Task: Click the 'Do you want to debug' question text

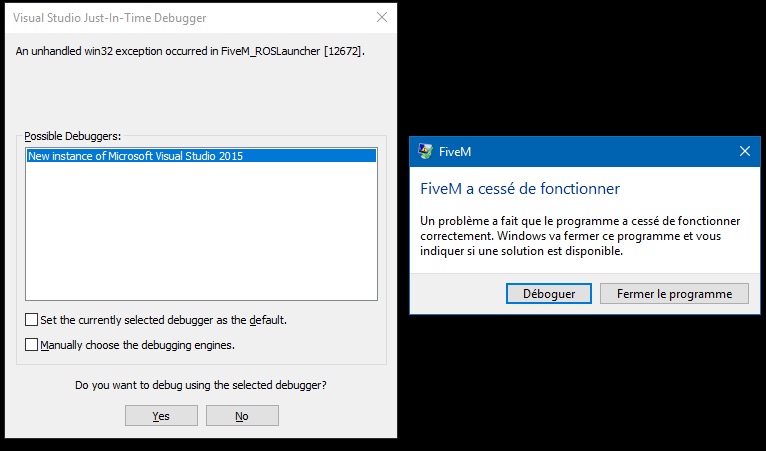Action: click(201, 385)
